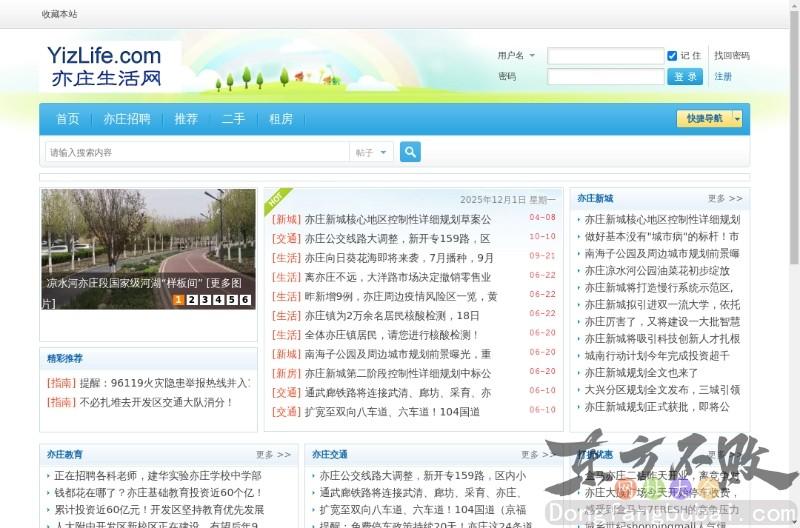The image size is (800, 528).
Task: Go to slide 6 in image carousel
Action: (x=244, y=300)
